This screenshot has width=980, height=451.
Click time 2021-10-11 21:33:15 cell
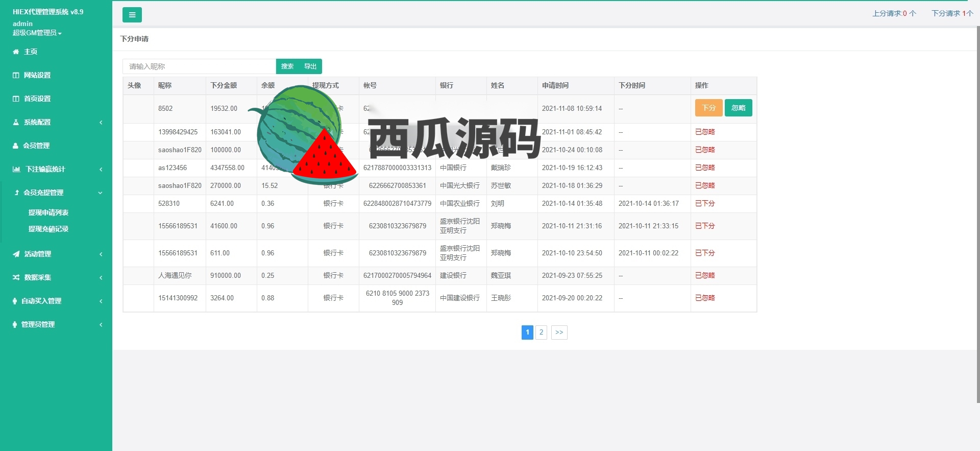648,226
